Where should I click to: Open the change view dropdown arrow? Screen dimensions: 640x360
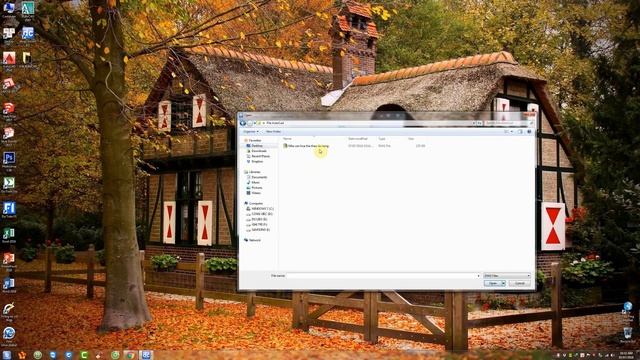(x=512, y=131)
